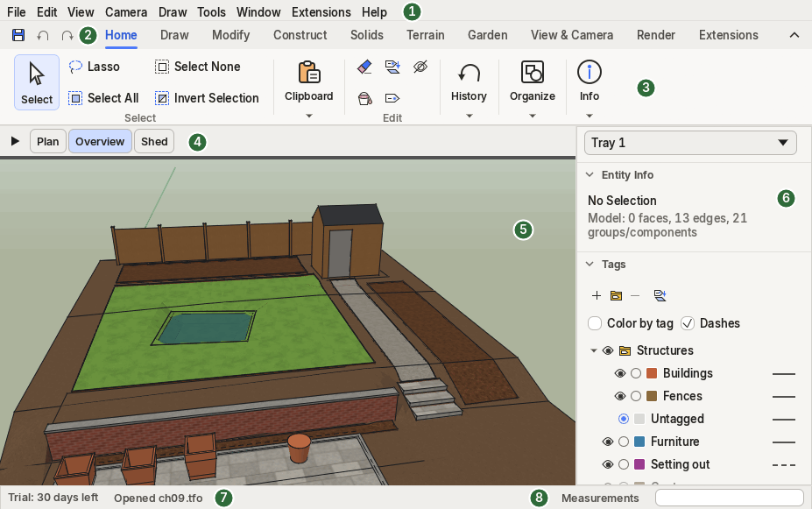This screenshot has width=812, height=509.
Task: Click the Info circle icon
Action: click(590, 72)
